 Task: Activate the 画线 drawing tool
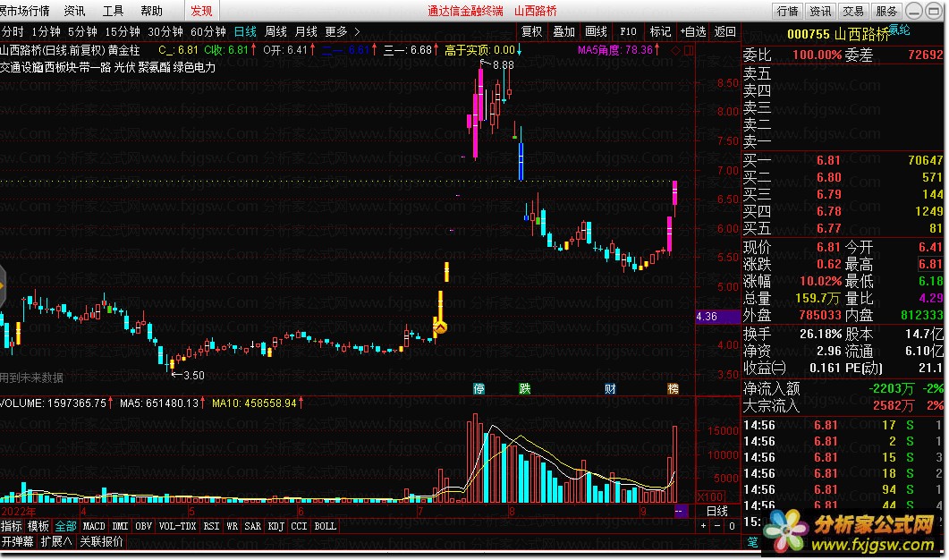coord(597,31)
